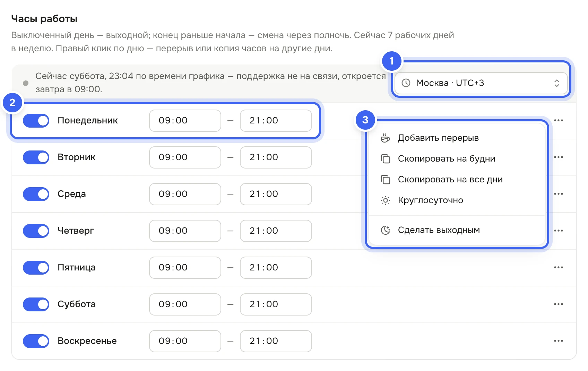Select Скопировать на будни menu entry
Screen dimensions: 588x371
coord(457,159)
